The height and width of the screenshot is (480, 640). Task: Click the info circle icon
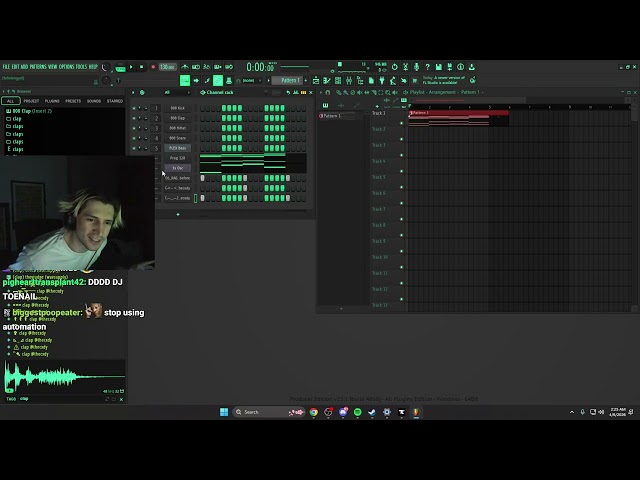pyautogui.click(x=460, y=67)
